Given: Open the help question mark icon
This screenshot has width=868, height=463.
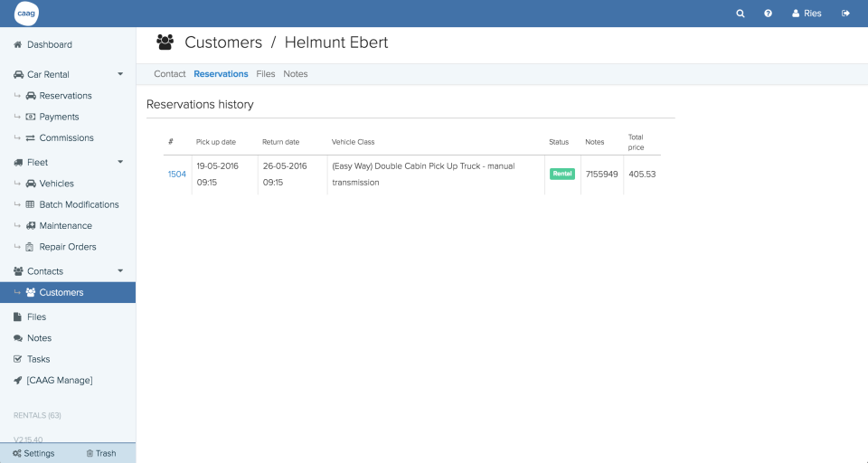Looking at the screenshot, I should click(x=768, y=14).
